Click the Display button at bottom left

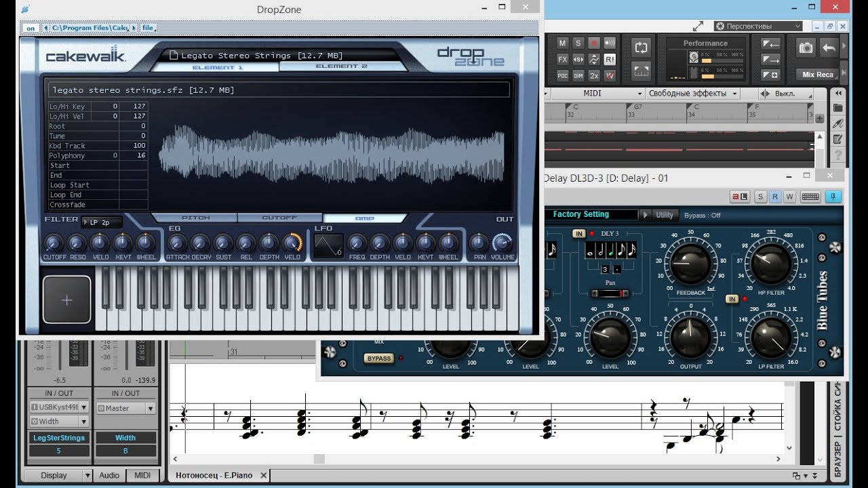tap(54, 475)
